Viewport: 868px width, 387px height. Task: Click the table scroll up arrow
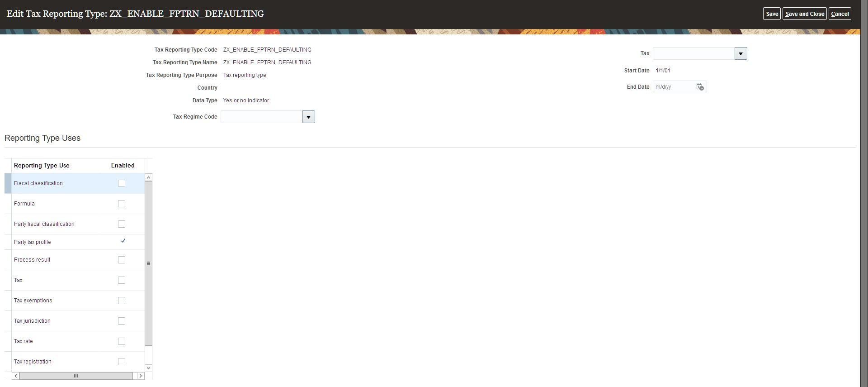(148, 177)
